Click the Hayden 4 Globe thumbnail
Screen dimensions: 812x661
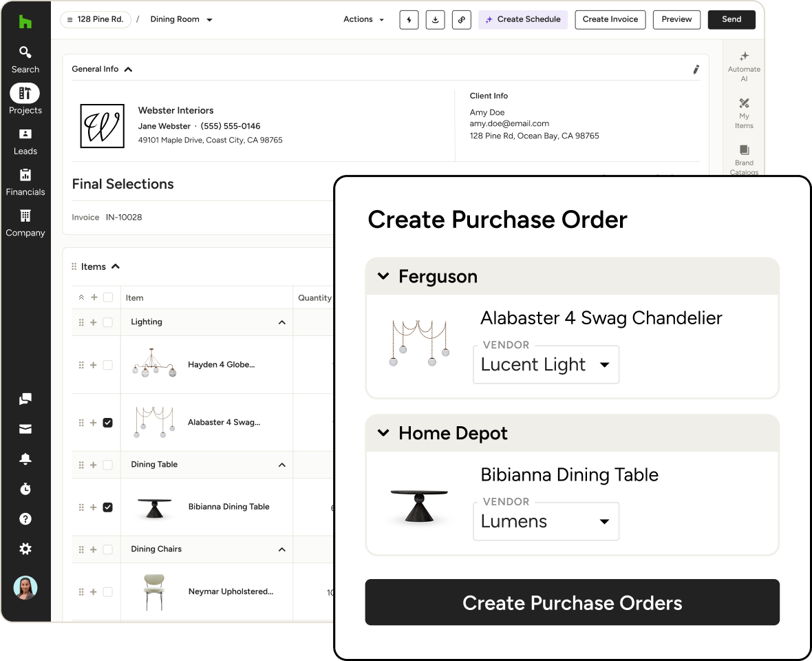(x=154, y=363)
